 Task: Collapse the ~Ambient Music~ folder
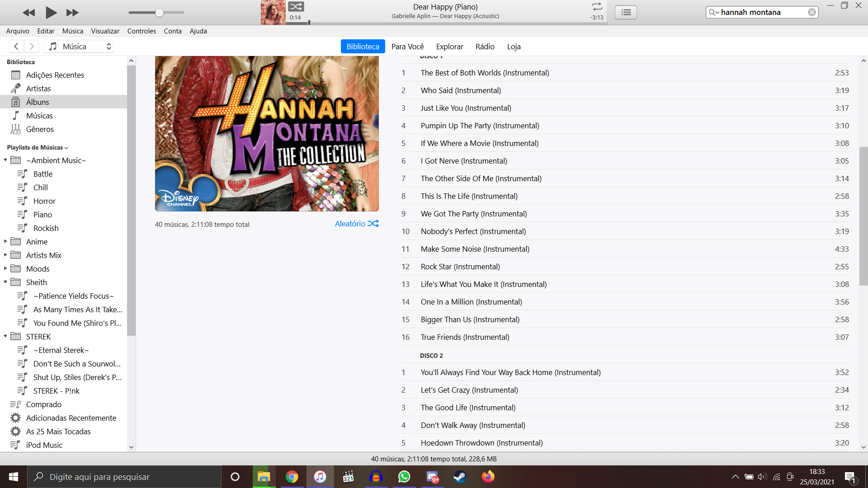point(5,160)
